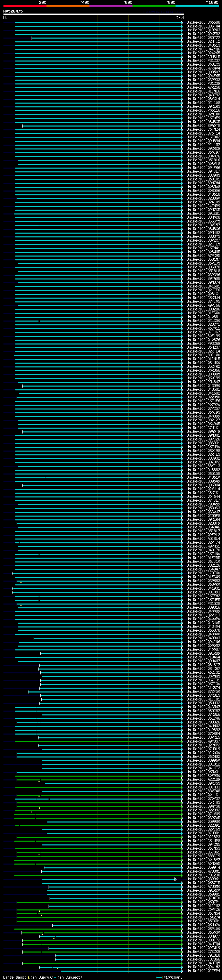Select the UniRef100_Q8S931 label
The width and height of the screenshot is (222, 980).
[203, 443]
